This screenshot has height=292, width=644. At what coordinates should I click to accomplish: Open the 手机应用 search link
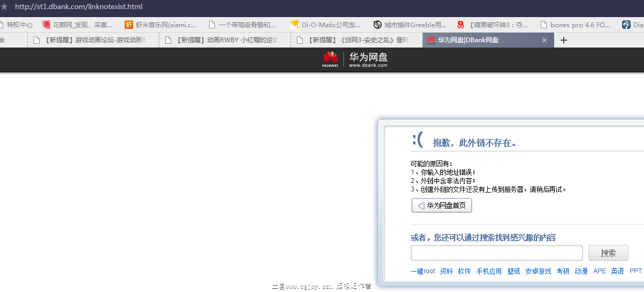pyautogui.click(x=489, y=271)
